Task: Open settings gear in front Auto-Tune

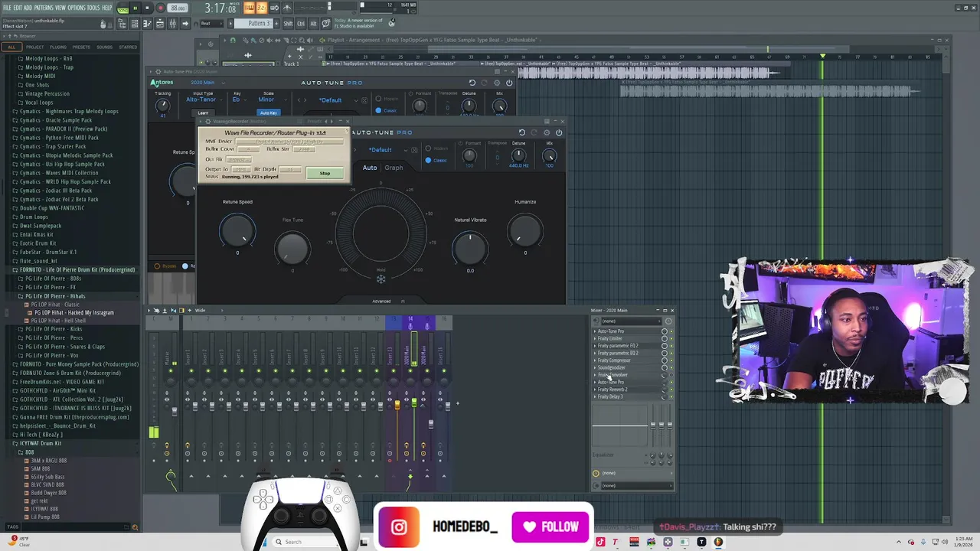Action: point(547,132)
